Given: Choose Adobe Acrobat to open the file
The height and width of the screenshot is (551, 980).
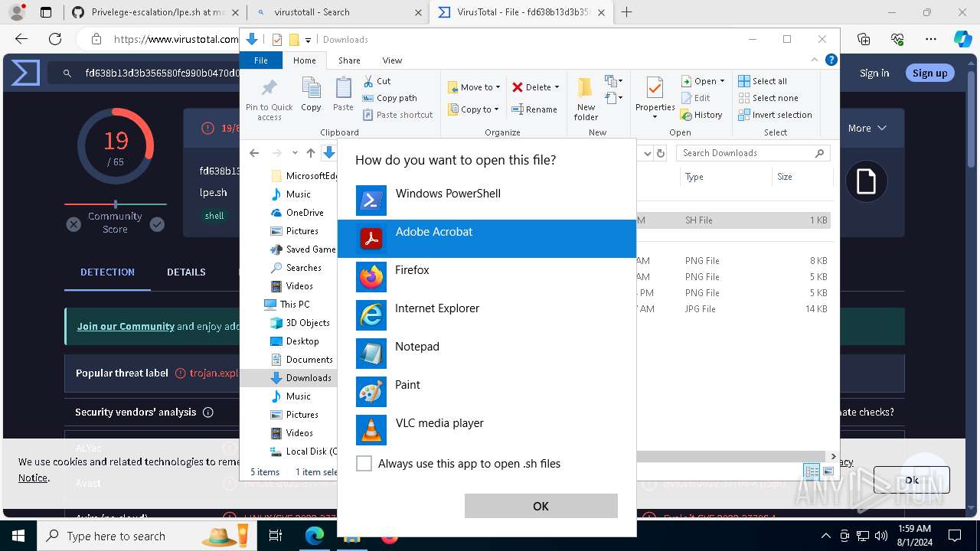Looking at the screenshot, I should click(x=487, y=239).
